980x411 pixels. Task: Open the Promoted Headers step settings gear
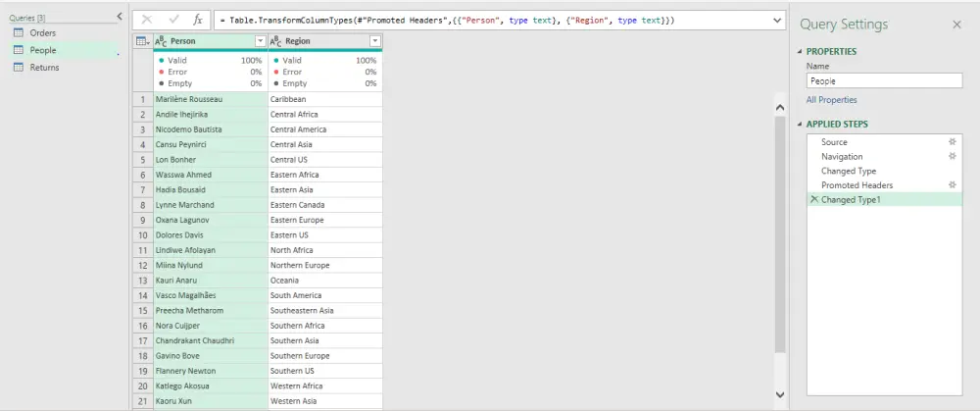click(952, 185)
